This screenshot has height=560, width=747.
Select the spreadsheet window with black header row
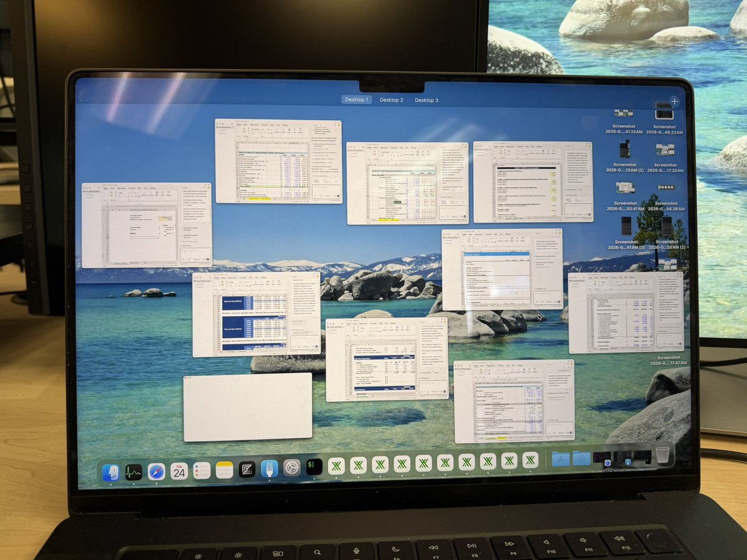pyautogui.click(x=533, y=182)
